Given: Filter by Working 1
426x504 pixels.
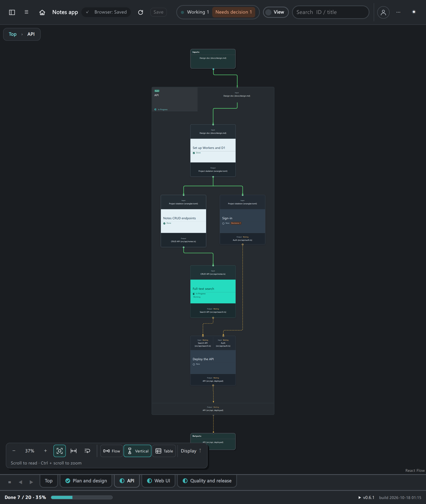Looking at the screenshot, I should pyautogui.click(x=195, y=12).
